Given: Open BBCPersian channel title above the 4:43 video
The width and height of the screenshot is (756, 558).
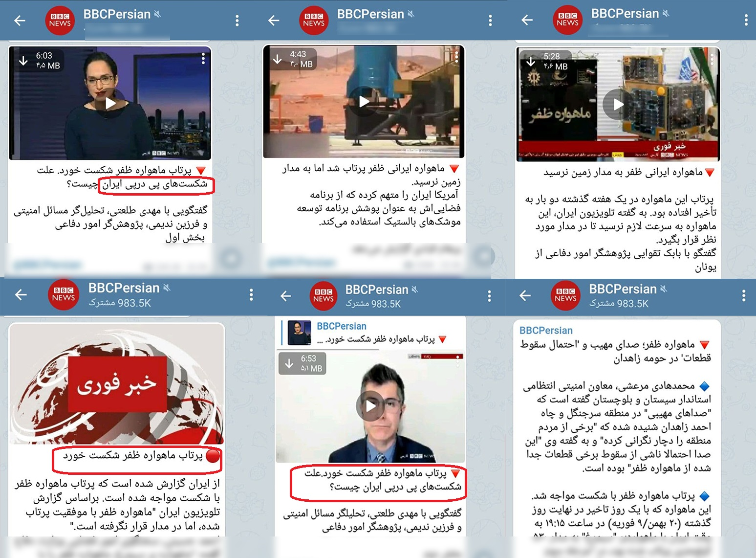Looking at the screenshot, I should pyautogui.click(x=370, y=14).
